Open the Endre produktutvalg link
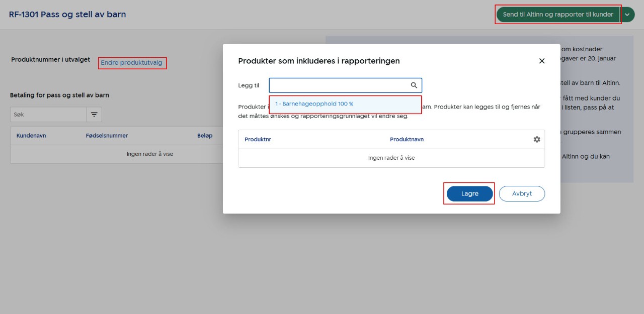The image size is (644, 314). click(132, 63)
